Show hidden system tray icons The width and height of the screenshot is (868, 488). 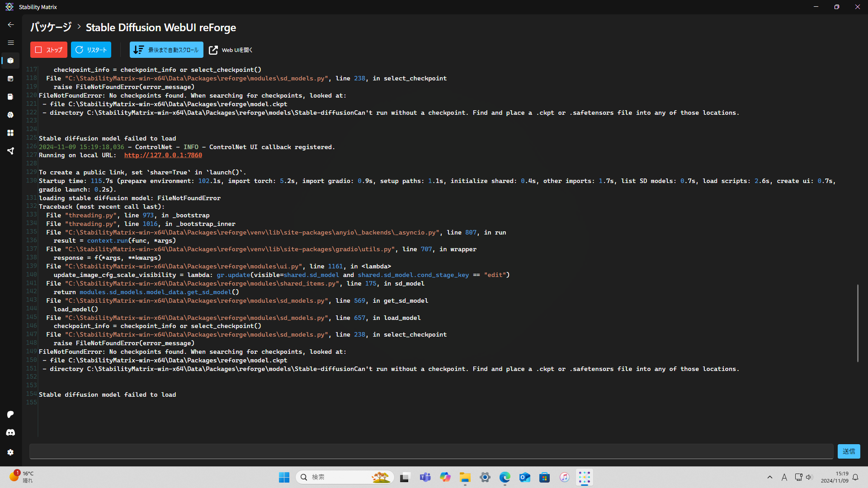click(x=770, y=477)
